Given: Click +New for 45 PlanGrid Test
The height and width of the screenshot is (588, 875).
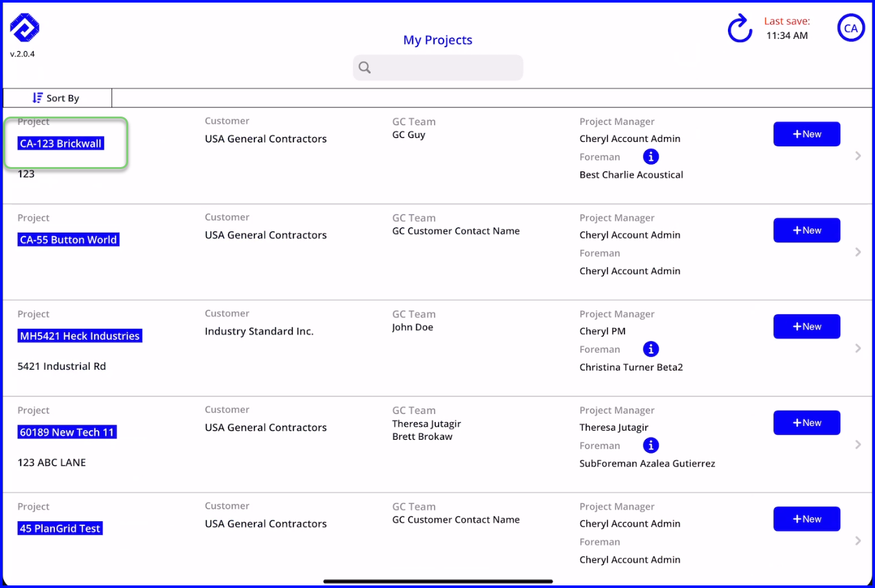Looking at the screenshot, I should pyautogui.click(x=807, y=519).
